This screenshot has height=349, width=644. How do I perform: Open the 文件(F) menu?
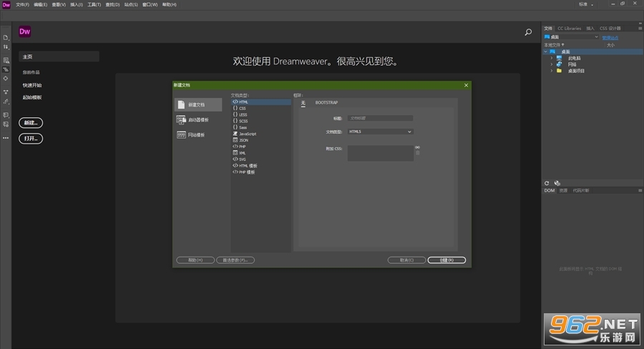(x=23, y=4)
